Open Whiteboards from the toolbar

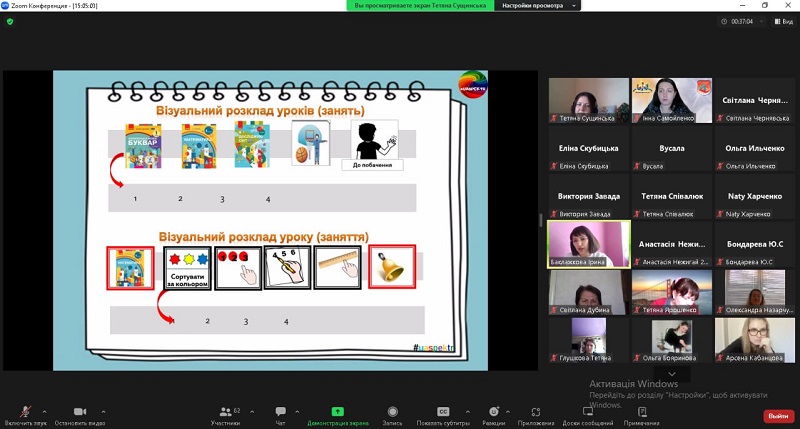[587, 411]
